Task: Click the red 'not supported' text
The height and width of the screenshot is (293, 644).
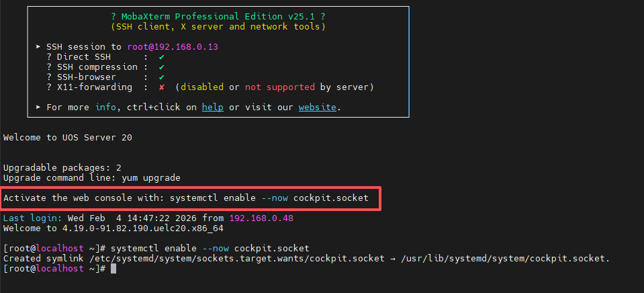Action: (280, 87)
